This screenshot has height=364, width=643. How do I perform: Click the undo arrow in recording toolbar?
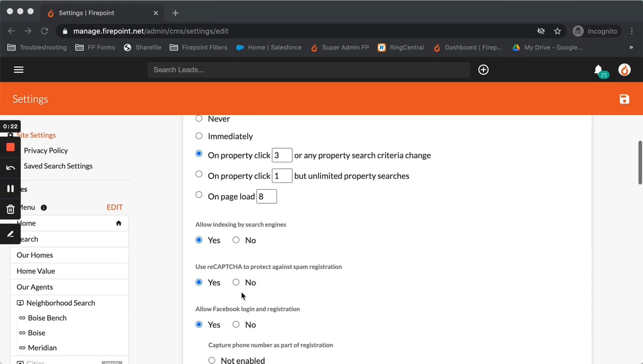point(10,168)
